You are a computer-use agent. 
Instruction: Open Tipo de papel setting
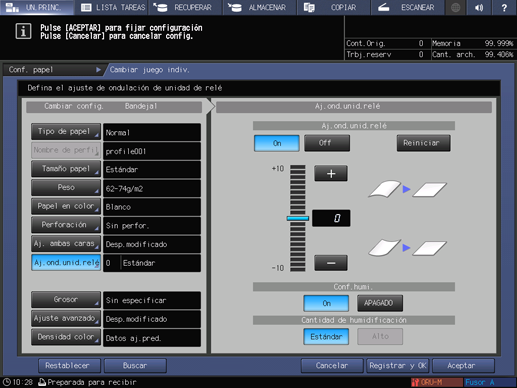66,132
